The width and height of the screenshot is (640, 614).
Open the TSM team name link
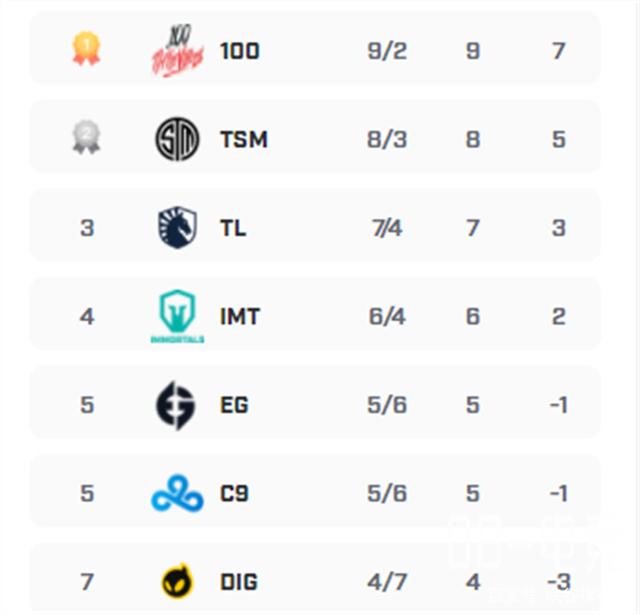[x=243, y=139]
